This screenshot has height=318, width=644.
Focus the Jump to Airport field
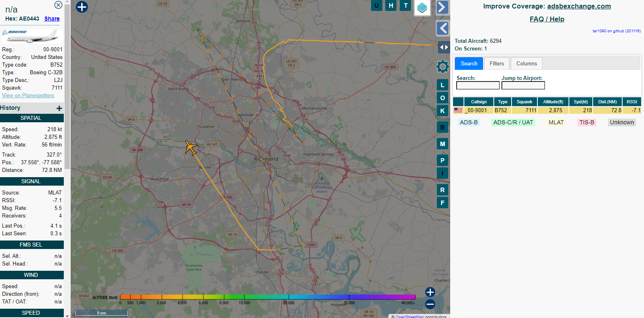[523, 86]
